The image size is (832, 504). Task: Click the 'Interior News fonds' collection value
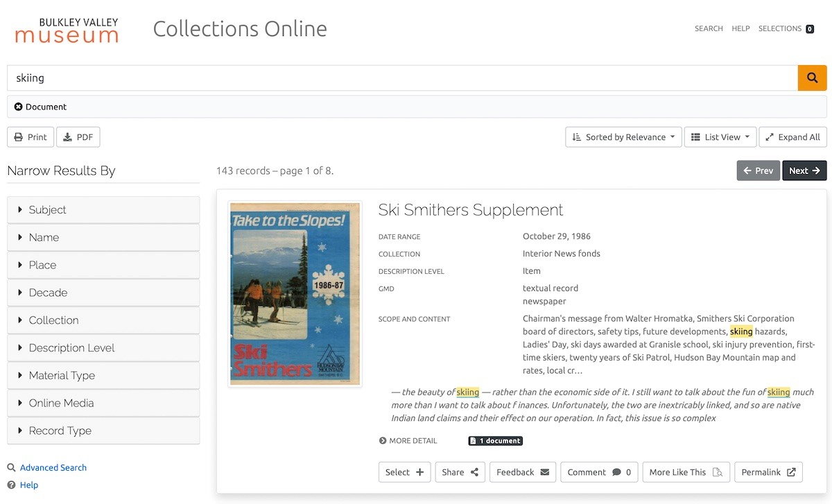pos(562,254)
